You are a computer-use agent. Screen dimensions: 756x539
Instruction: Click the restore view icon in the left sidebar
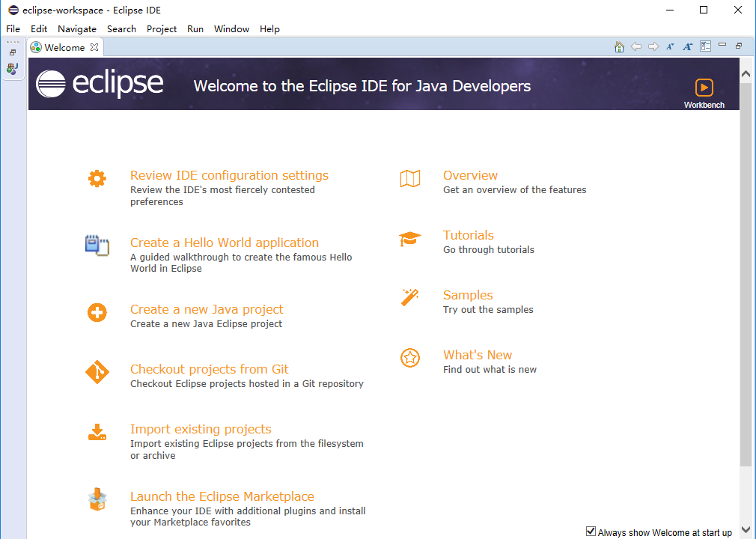point(12,52)
